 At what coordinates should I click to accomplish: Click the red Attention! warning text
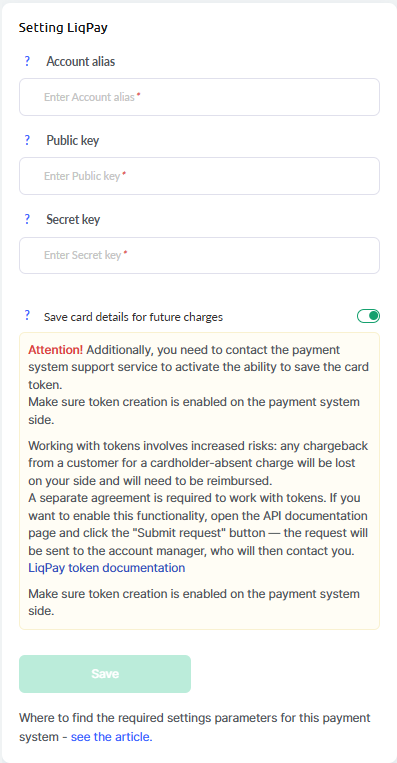[55, 350]
